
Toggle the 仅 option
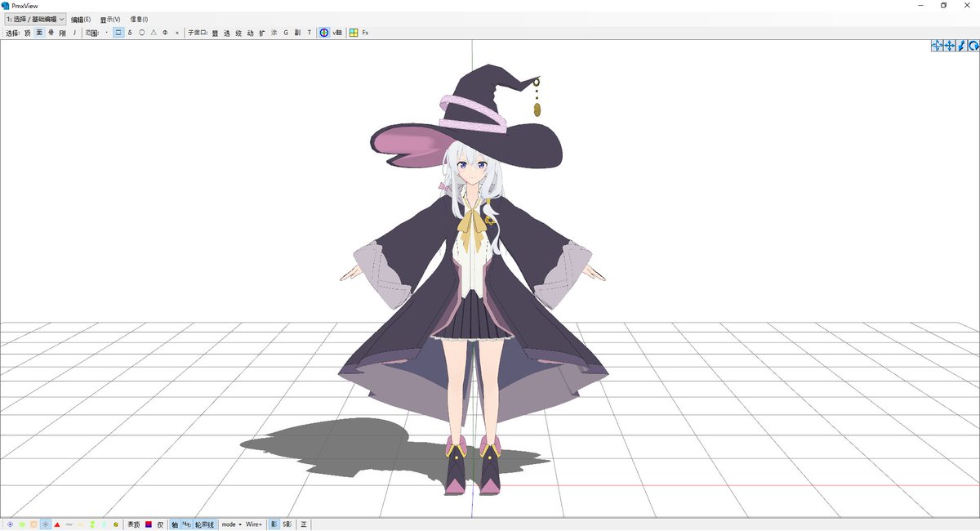tap(160, 524)
